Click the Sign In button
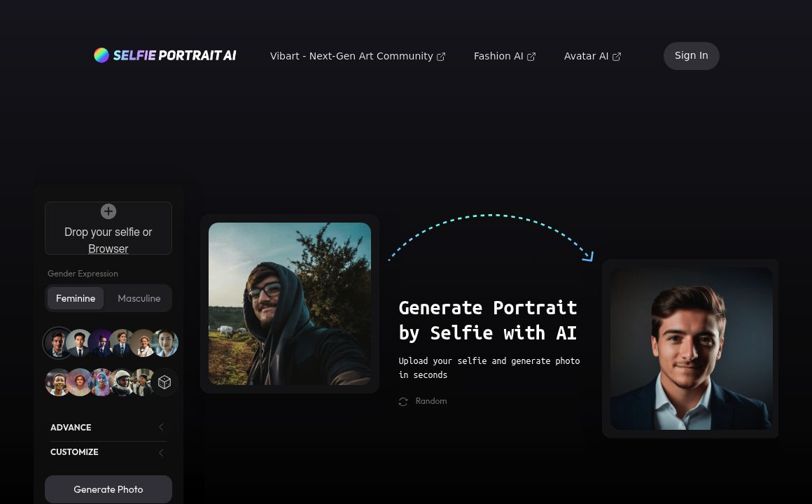Viewport: 812px width, 504px height. click(691, 55)
